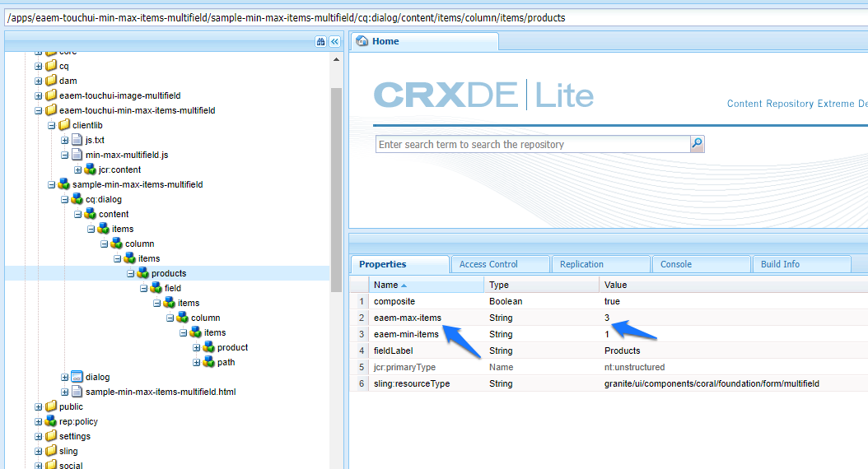Open the Console tab

[x=702, y=264]
